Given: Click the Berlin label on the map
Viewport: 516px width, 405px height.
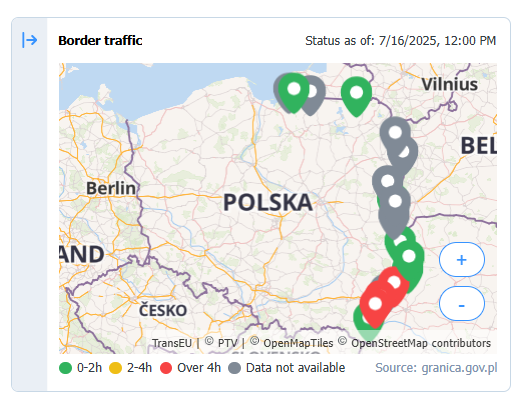Looking at the screenshot, I should pos(111,188).
